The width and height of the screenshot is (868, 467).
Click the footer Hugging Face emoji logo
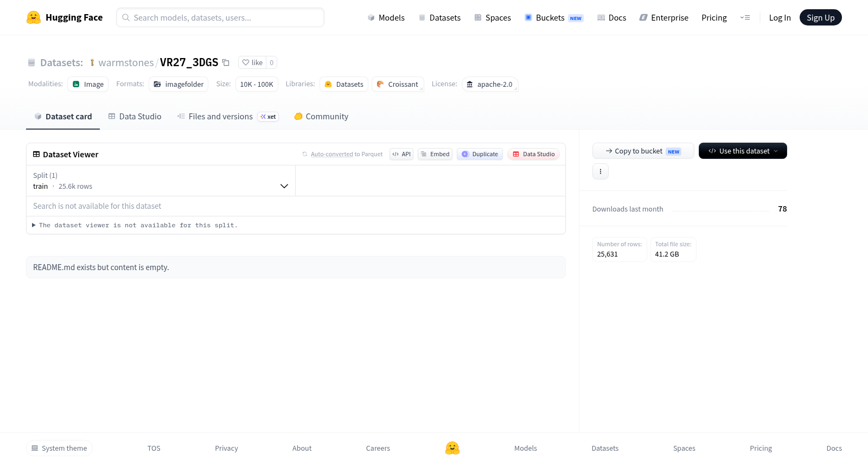click(452, 448)
